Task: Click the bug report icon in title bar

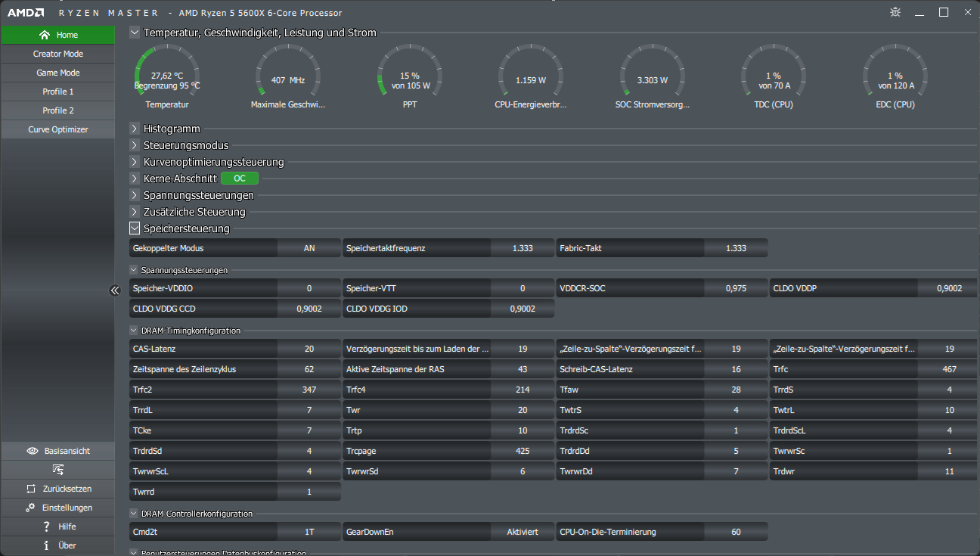Action: 896,12
